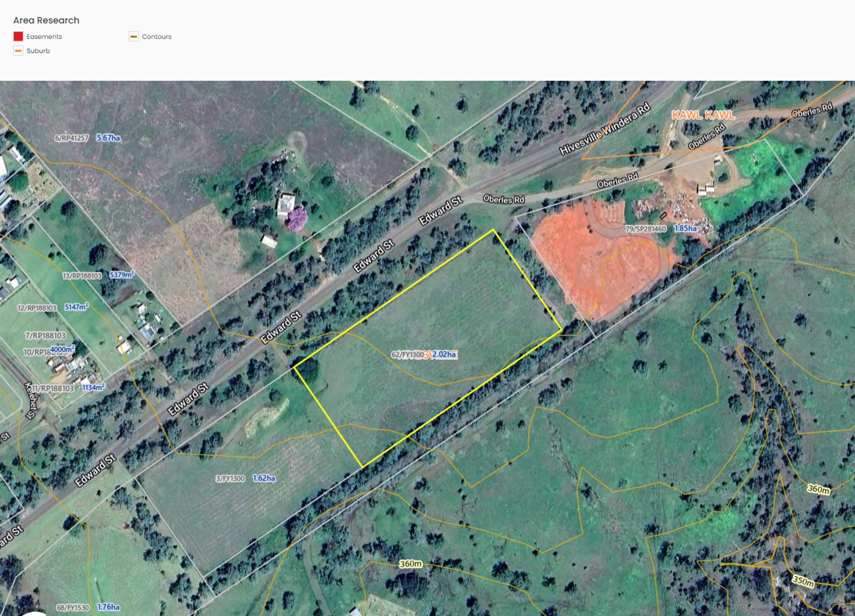The width and height of the screenshot is (855, 616).
Task: Select lot 3/FY1300 parcel label
Action: tap(230, 478)
